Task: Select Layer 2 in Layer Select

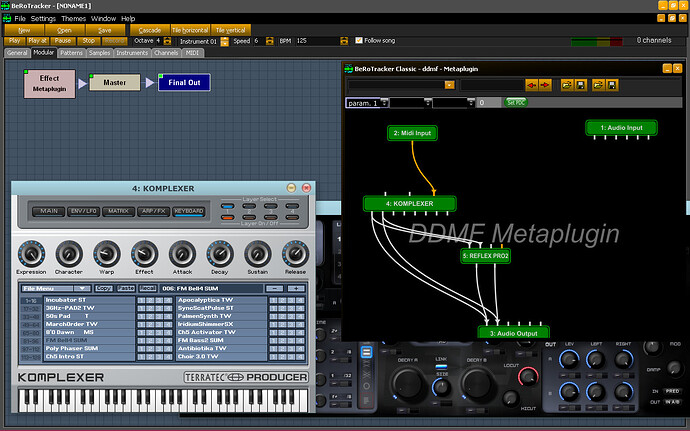Action: [x=249, y=206]
